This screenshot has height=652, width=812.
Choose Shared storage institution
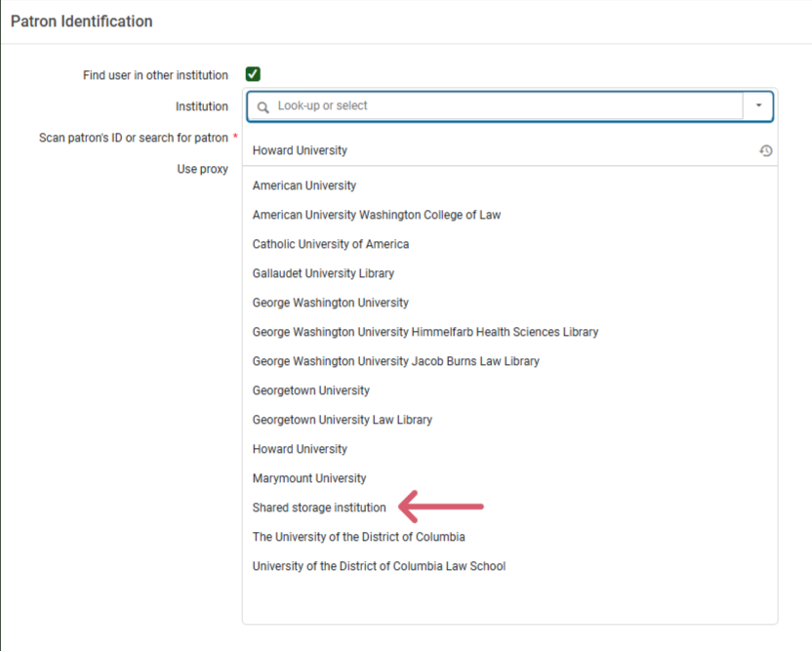[319, 508]
